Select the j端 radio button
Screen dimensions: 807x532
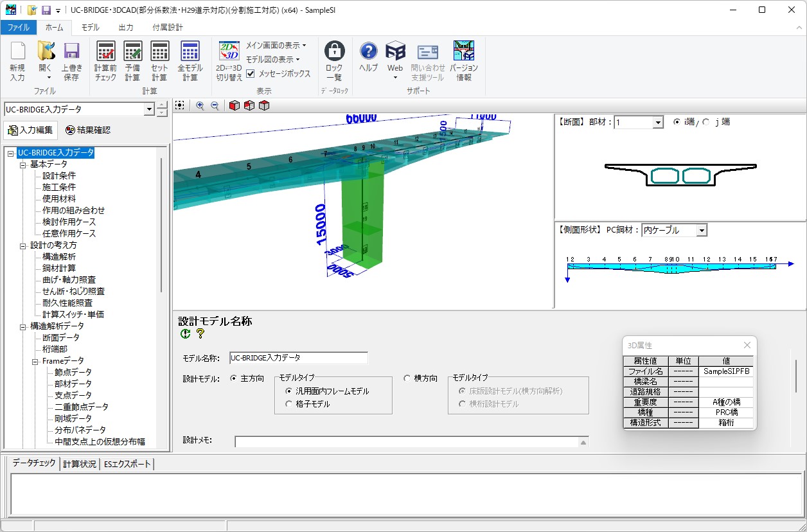click(706, 122)
